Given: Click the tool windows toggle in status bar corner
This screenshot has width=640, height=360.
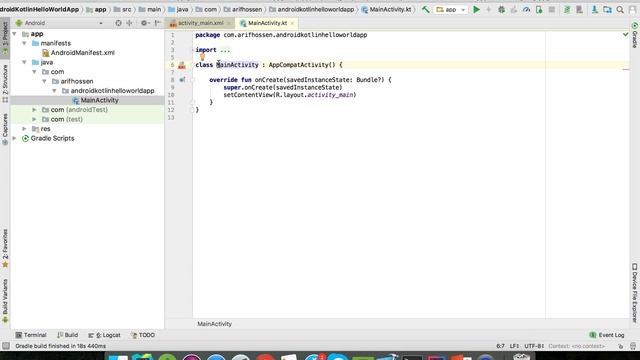Looking at the screenshot, I should [6, 346].
